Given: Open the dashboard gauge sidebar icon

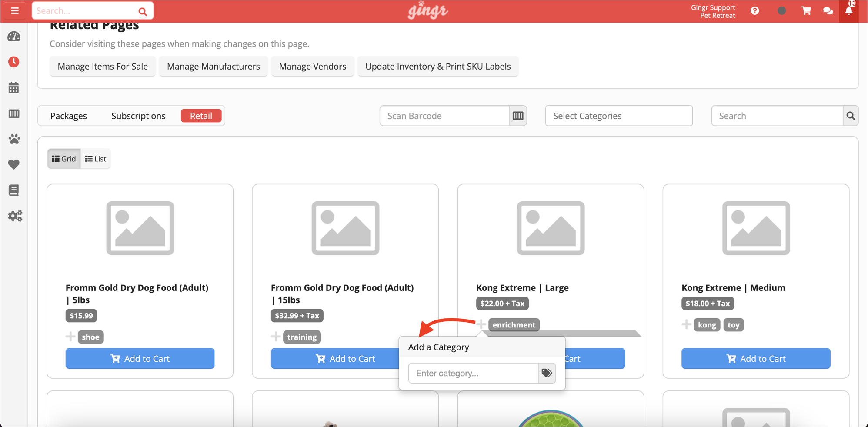Looking at the screenshot, I should tap(14, 37).
